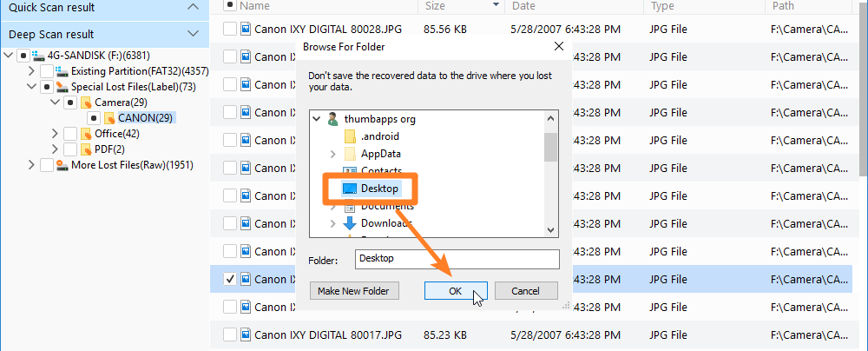Click the folder tree scrollbar thumb
Image resolution: width=868 pixels, height=351 pixels.
click(x=550, y=147)
